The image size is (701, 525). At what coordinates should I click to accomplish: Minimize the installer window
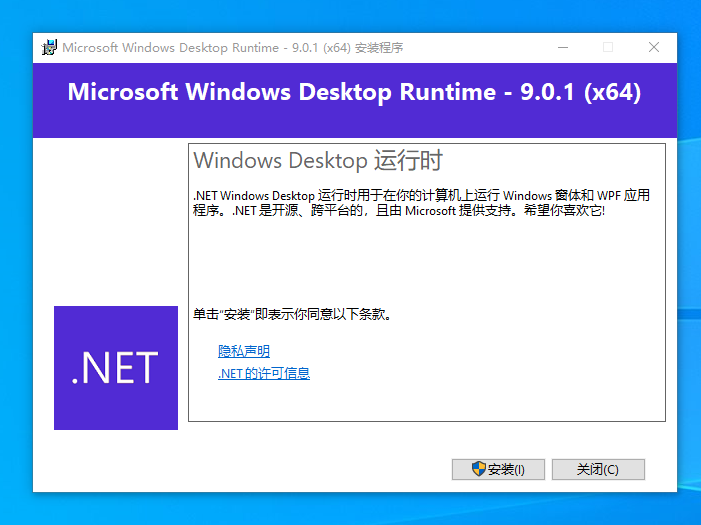click(x=563, y=47)
